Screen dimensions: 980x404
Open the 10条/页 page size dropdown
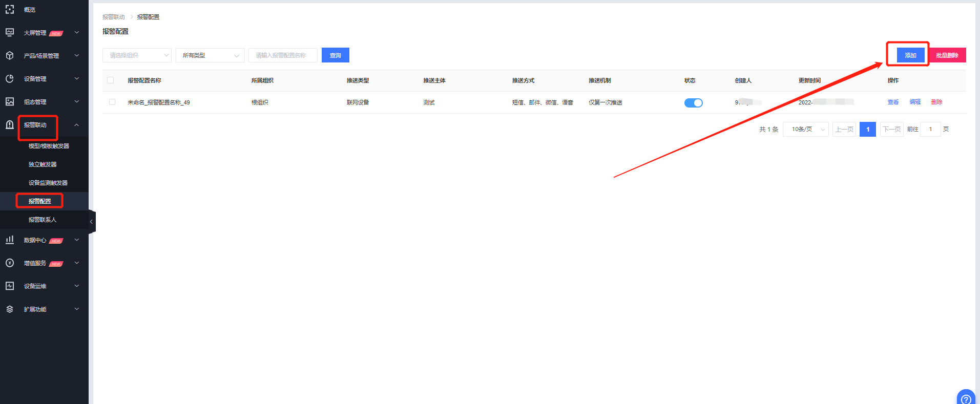coord(805,129)
